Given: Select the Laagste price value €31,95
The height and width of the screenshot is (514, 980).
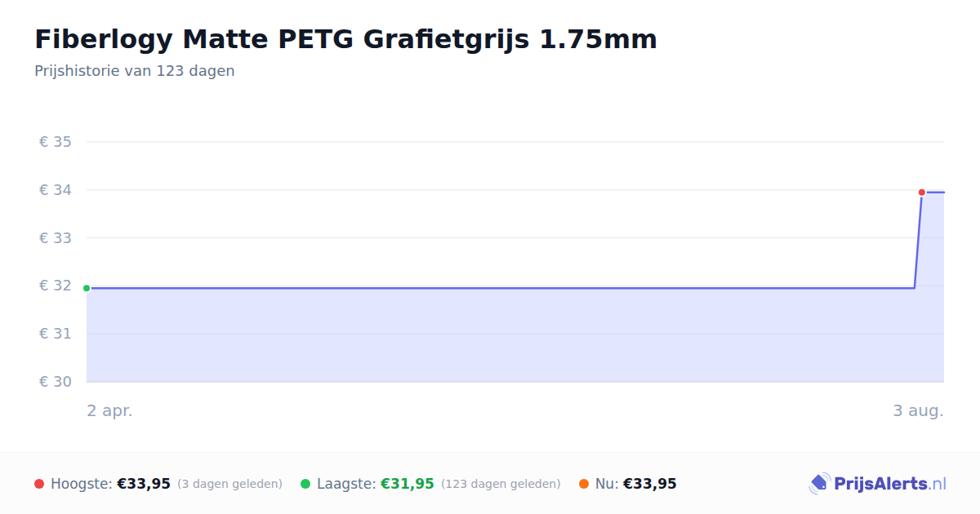Looking at the screenshot, I should (408, 484).
